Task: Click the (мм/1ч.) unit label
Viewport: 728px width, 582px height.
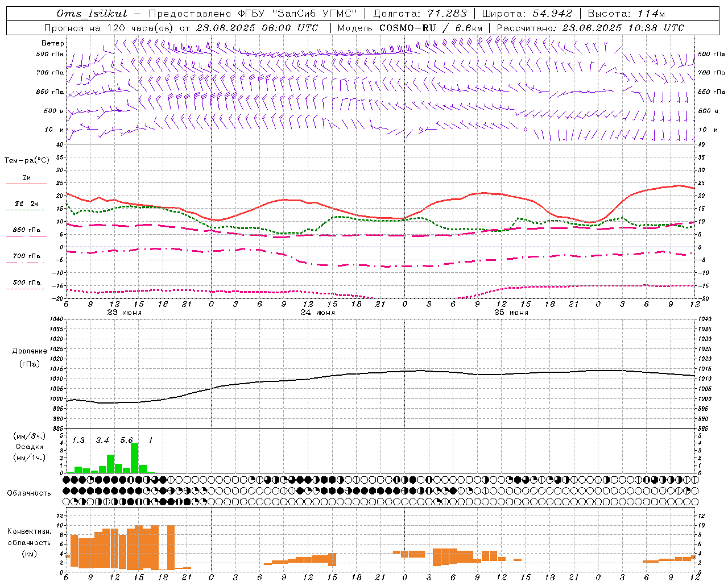Action: pyautogui.click(x=29, y=458)
